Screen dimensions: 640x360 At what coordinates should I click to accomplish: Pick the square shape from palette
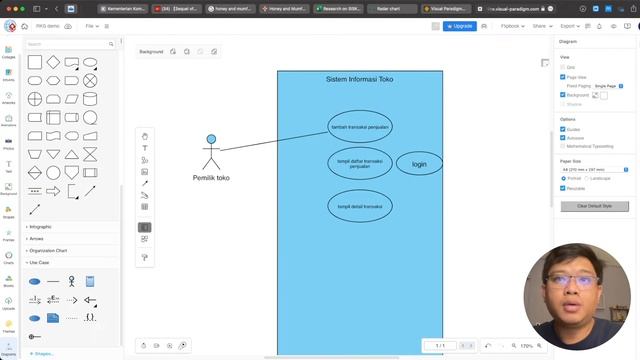35,62
